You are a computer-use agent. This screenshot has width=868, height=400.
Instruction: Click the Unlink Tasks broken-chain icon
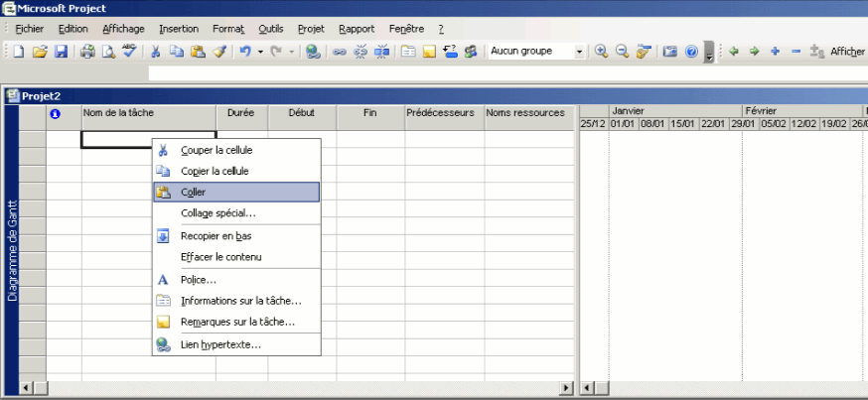(x=361, y=52)
